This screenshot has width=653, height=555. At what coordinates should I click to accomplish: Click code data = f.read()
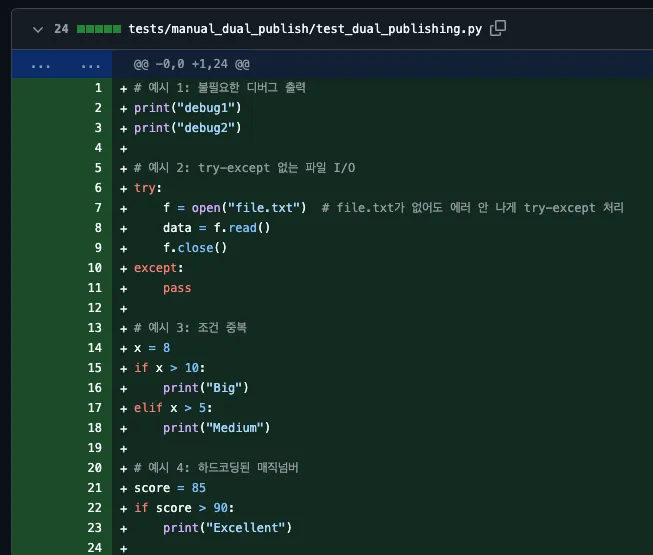click(x=217, y=228)
